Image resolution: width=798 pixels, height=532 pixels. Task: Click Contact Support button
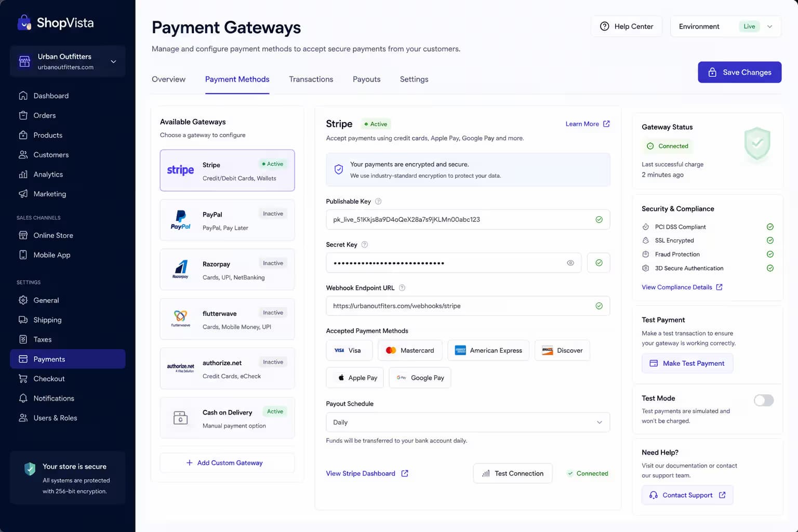pos(687,495)
